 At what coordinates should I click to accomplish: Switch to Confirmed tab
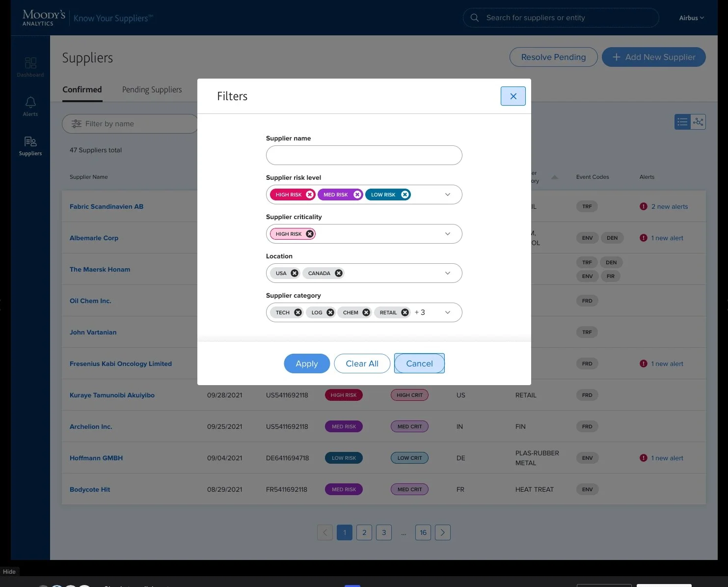coord(82,89)
